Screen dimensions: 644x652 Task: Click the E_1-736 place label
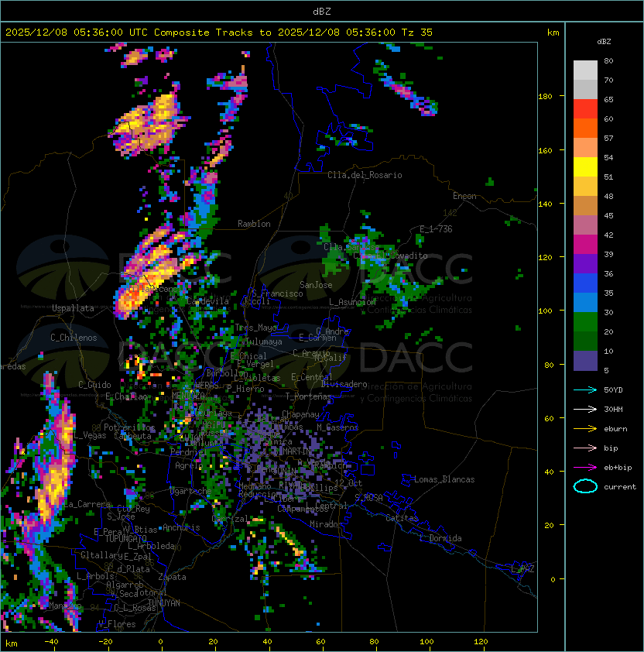pyautogui.click(x=436, y=229)
